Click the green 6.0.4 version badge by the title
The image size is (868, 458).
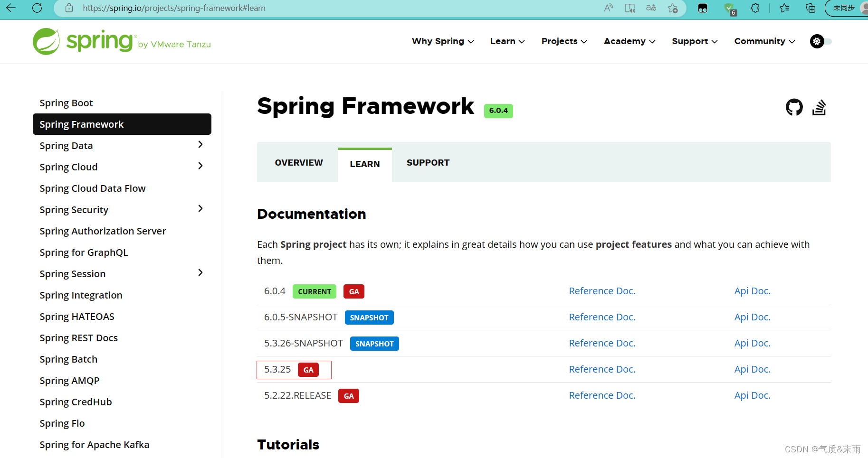point(498,111)
